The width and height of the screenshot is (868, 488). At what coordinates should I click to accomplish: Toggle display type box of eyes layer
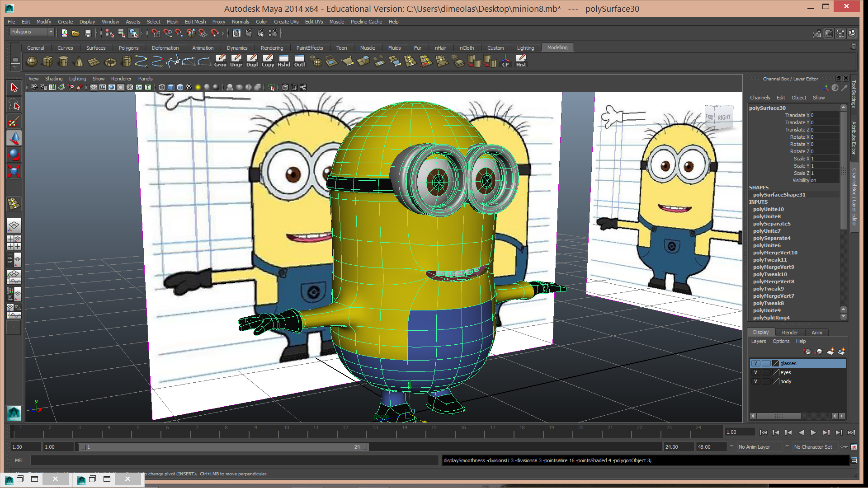tap(766, 372)
